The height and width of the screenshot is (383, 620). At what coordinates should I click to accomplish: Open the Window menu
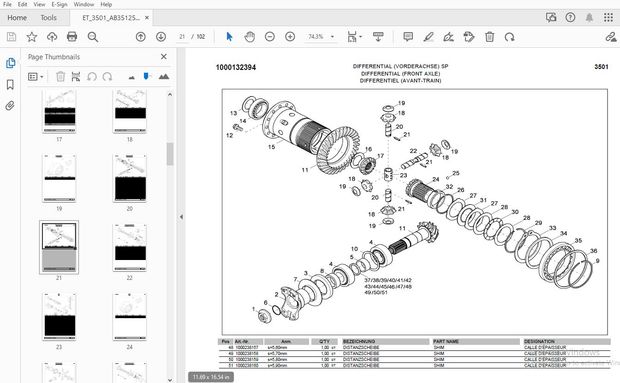pos(84,4)
